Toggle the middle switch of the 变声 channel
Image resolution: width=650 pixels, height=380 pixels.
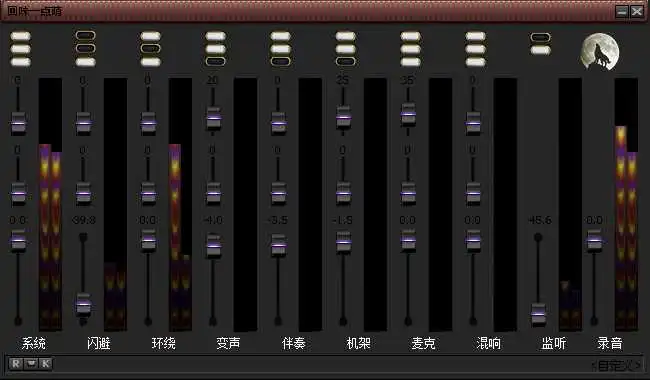pos(216,49)
